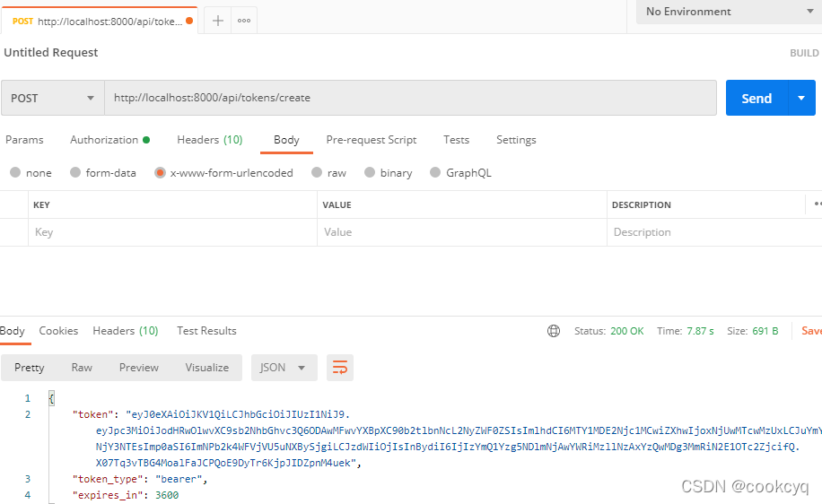
Task: Click the "expires_in" value 3600
Action: 167,495
